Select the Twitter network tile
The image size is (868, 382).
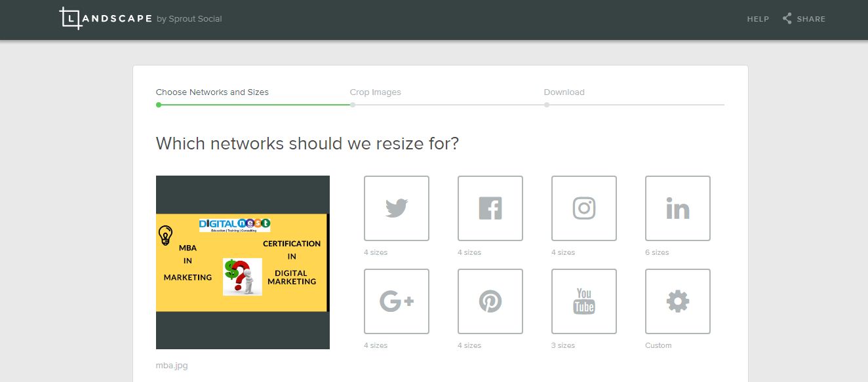[397, 208]
